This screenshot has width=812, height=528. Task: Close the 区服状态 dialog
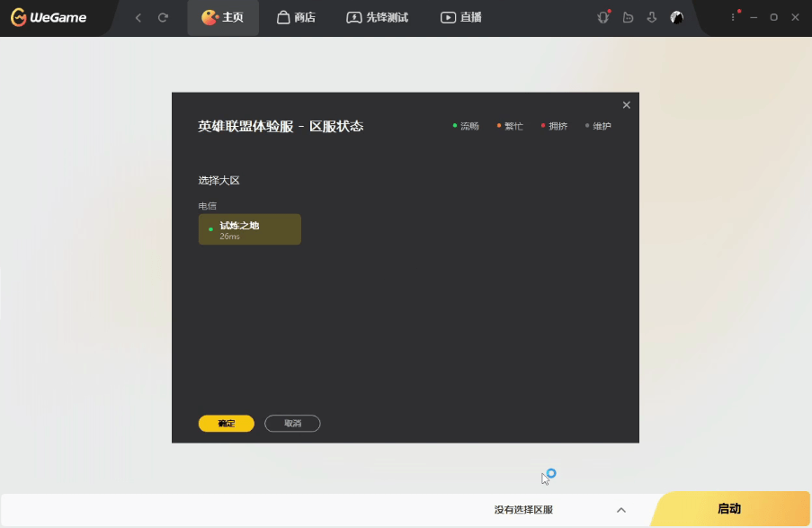coord(627,105)
